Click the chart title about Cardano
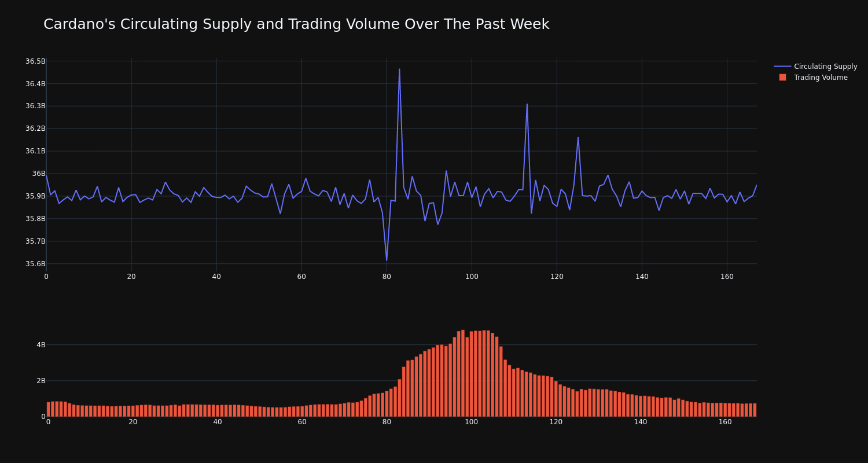Viewport: 868px width, 463px height. 296,24
